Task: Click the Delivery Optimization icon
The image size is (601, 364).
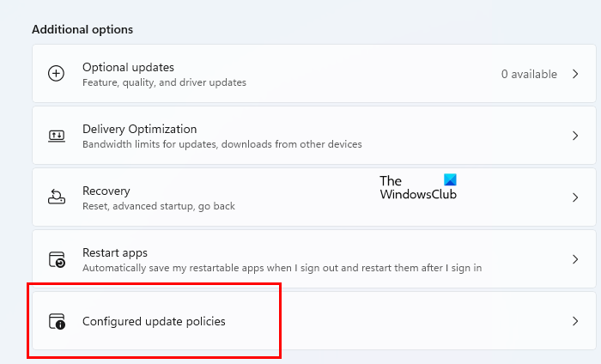Action: (56, 136)
